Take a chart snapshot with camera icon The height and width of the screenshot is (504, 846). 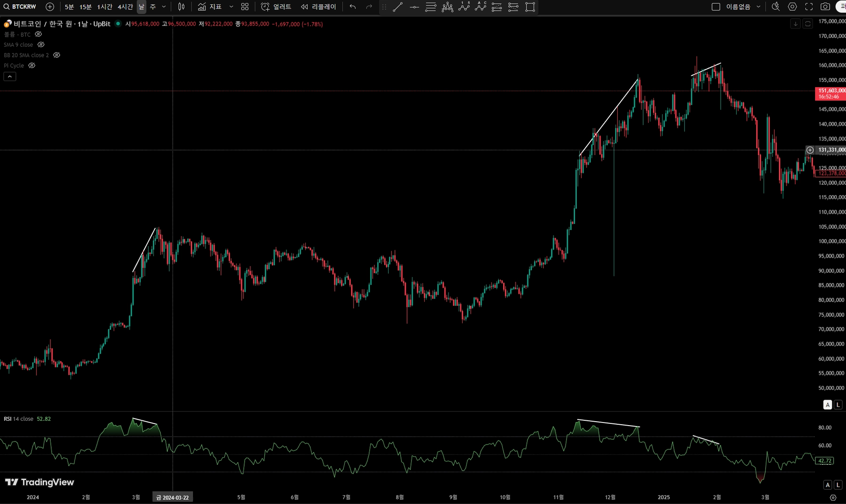825,7
